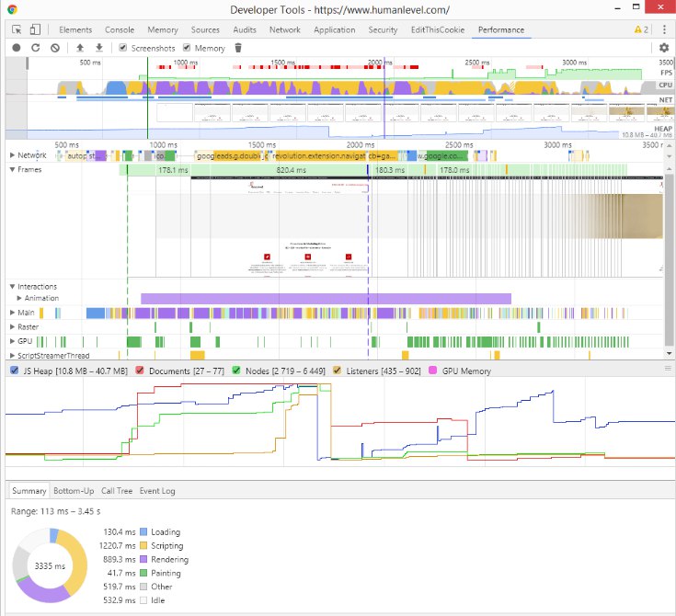Disable the Nodes counter checkbox

235,371
